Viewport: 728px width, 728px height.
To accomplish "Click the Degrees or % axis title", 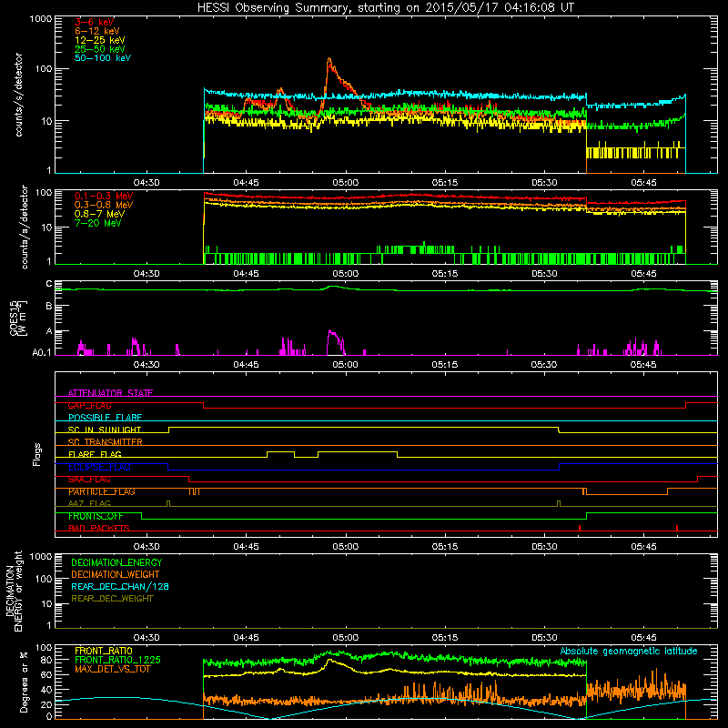I will [x=24, y=682].
